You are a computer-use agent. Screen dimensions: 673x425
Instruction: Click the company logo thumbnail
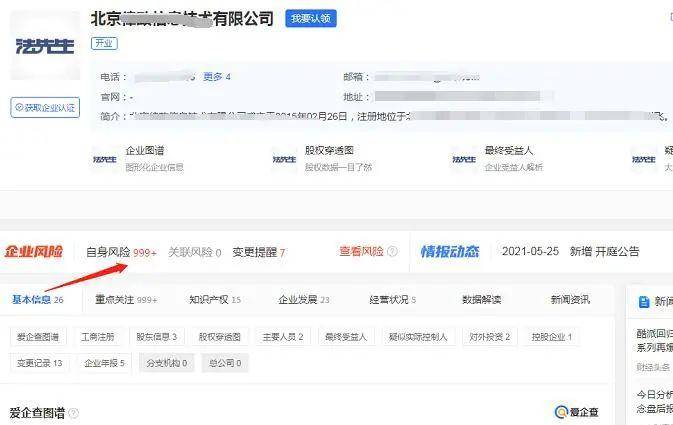44,46
